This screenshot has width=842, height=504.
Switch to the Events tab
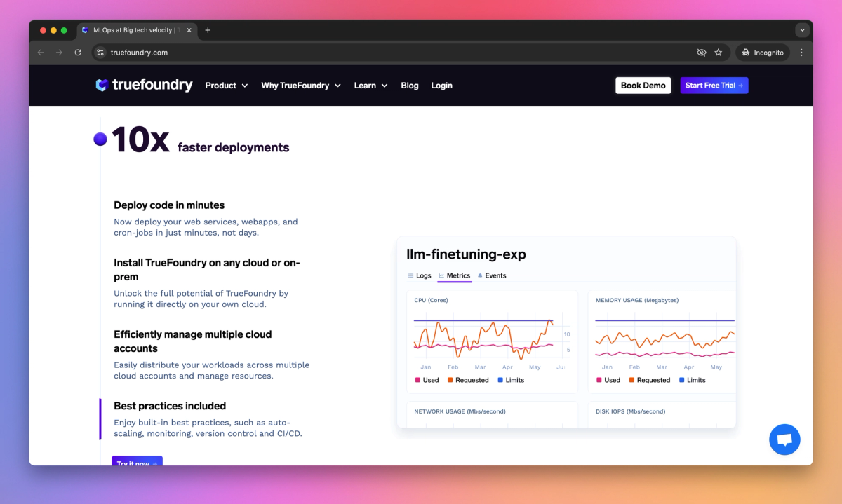pyautogui.click(x=492, y=275)
